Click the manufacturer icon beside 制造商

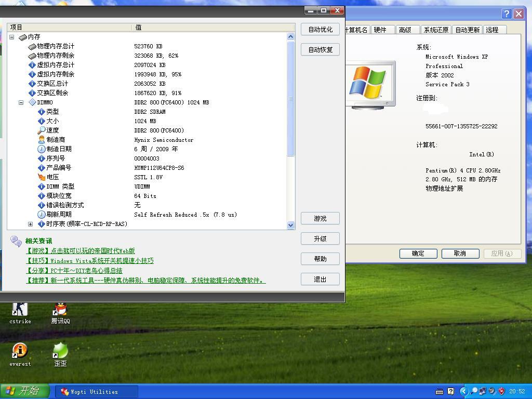tap(42, 140)
